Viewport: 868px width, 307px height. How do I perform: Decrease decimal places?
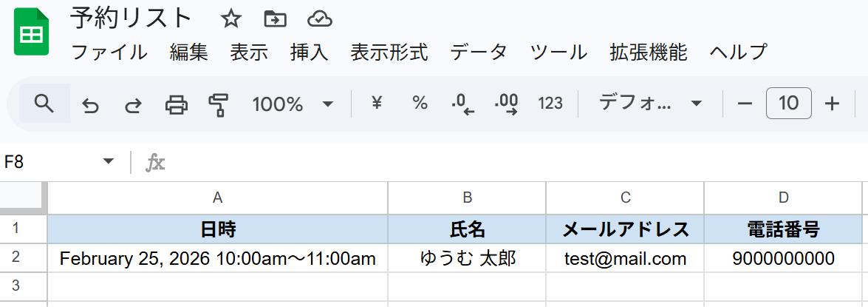click(x=462, y=104)
